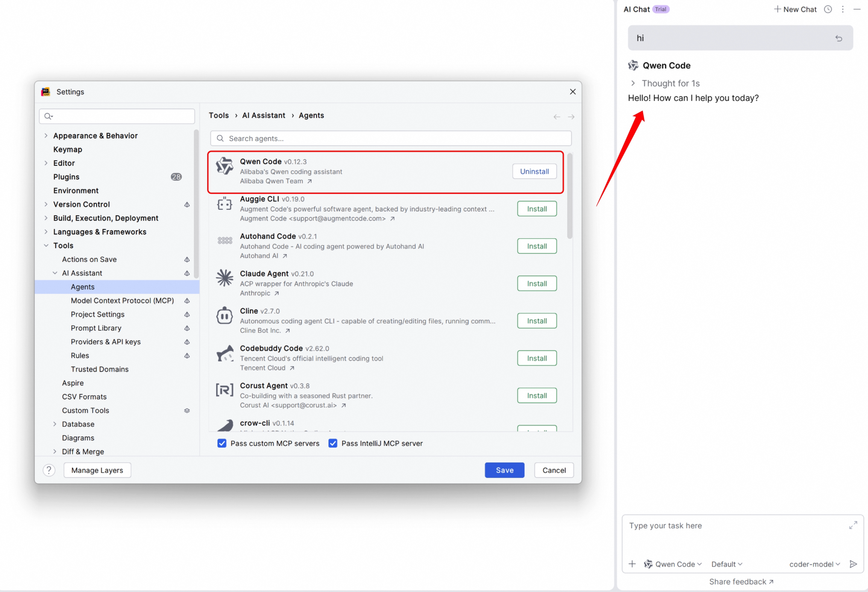Toggle Pass IntelliJ MCP server checkbox
This screenshot has width=868, height=592.
333,443
